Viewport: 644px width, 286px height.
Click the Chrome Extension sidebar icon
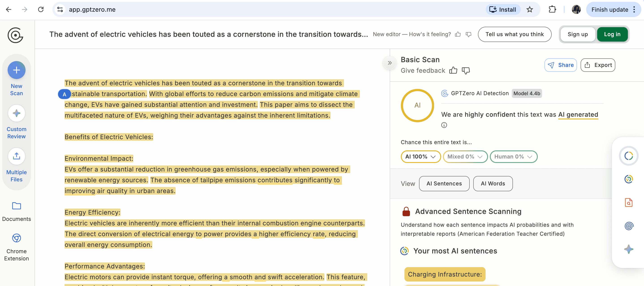[x=17, y=238]
